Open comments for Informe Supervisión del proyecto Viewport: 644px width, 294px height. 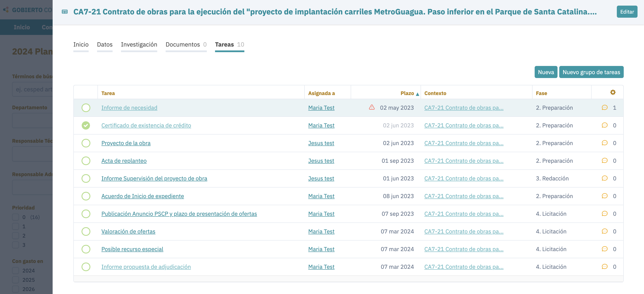click(x=605, y=178)
